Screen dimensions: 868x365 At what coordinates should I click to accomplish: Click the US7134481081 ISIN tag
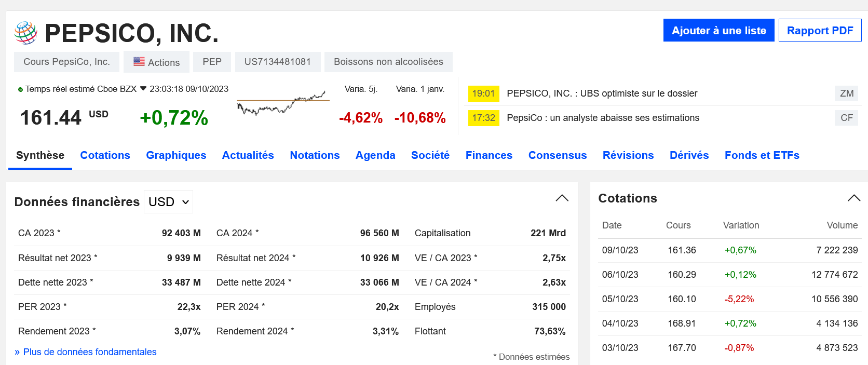[278, 62]
